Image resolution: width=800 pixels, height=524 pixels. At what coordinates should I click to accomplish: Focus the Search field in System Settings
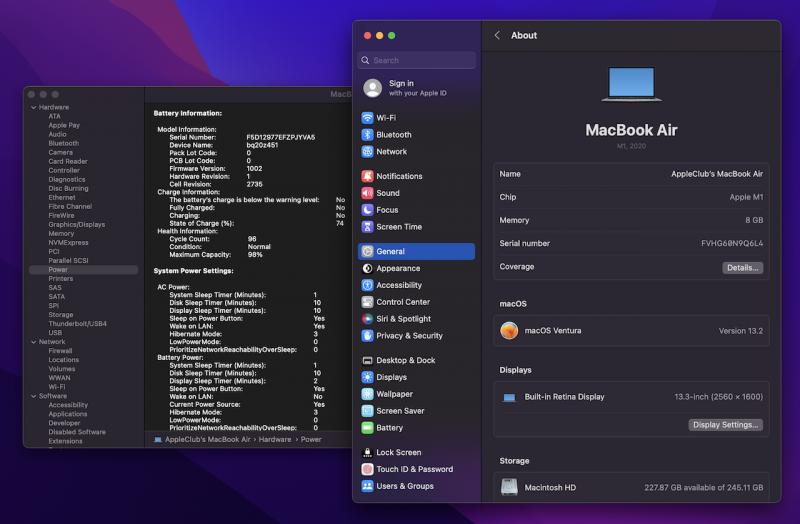(417, 60)
